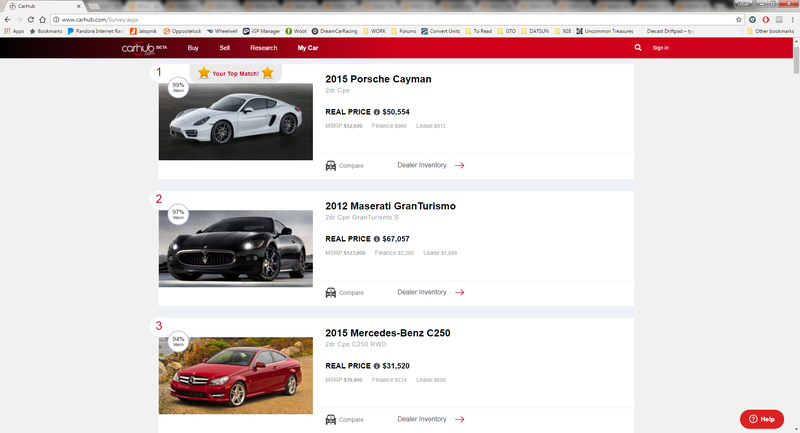
Task: Open the 2012 Maserati GranTurismo title link
Action: [390, 206]
